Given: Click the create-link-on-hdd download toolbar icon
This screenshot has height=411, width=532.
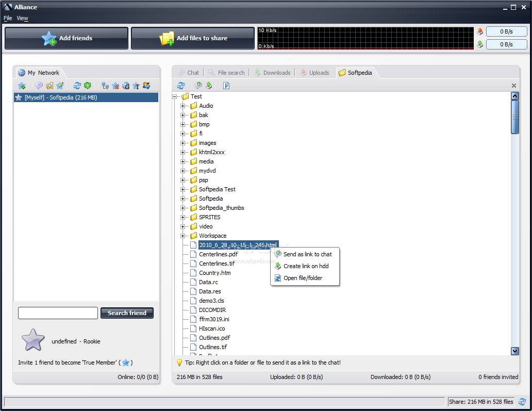Looking at the screenshot, I should pyautogui.click(x=209, y=86).
